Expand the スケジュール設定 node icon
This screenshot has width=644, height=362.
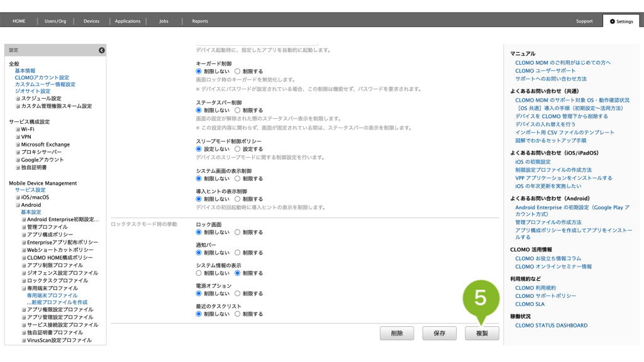[18, 99]
